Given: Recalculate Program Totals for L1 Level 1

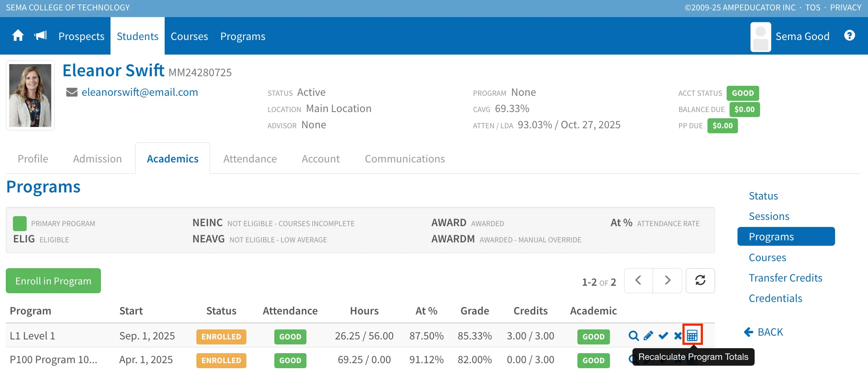Looking at the screenshot, I should 692,335.
